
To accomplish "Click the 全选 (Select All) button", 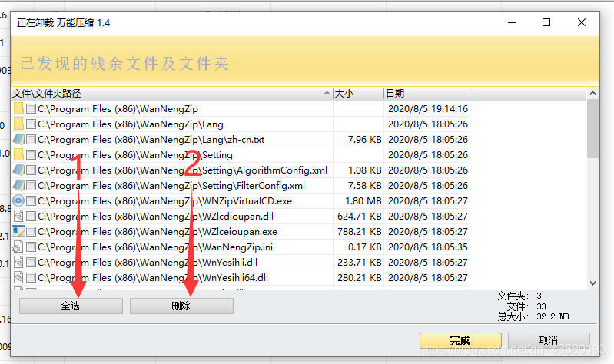I will (71, 306).
